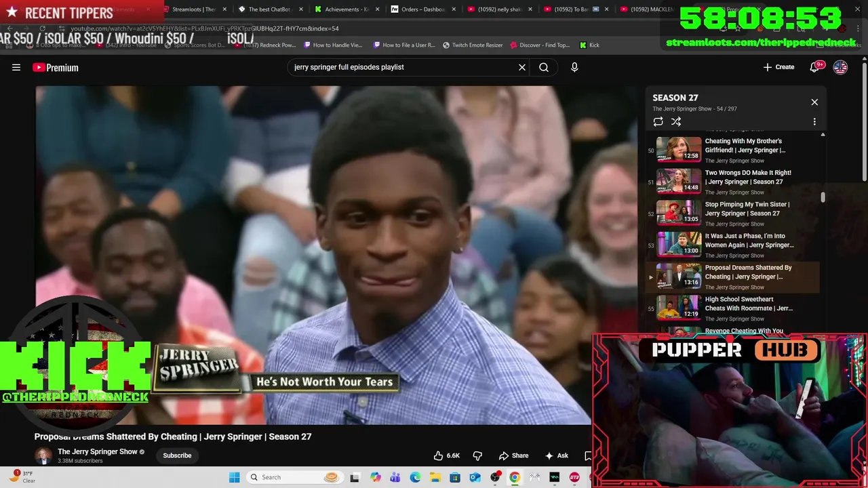This screenshot has height=488, width=868.
Task: Close the Season 27 playlist panel
Action: (x=814, y=102)
